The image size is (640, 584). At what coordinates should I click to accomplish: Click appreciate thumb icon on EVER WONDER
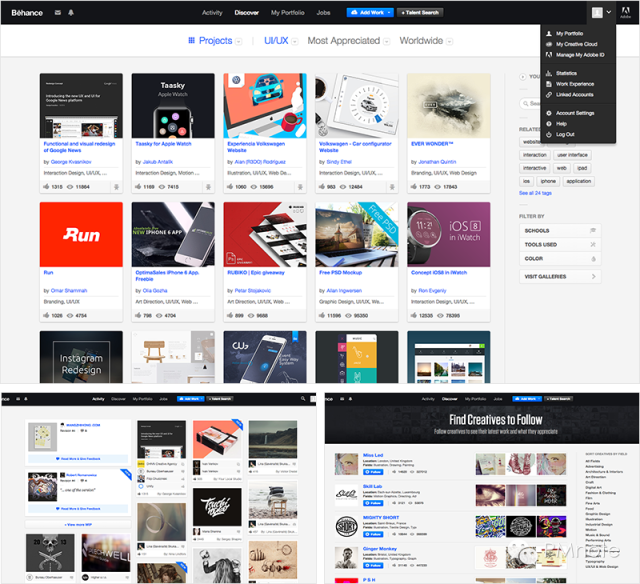(x=413, y=187)
